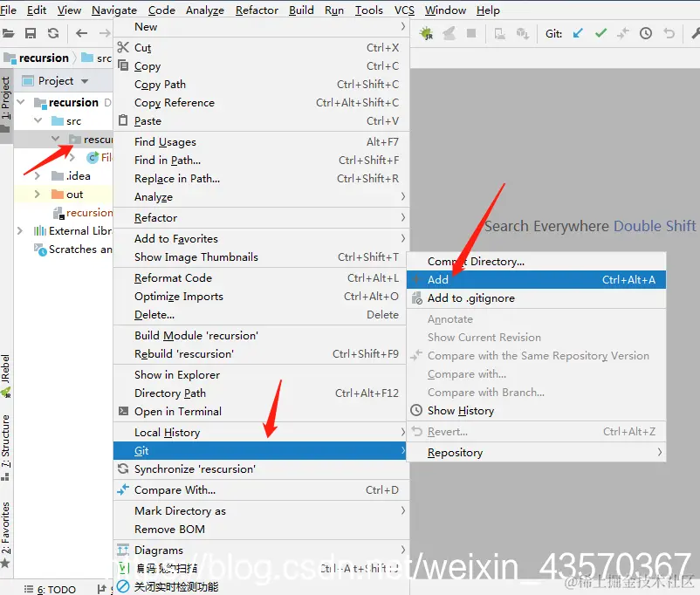Choose Find in Path... entry

[261, 161]
